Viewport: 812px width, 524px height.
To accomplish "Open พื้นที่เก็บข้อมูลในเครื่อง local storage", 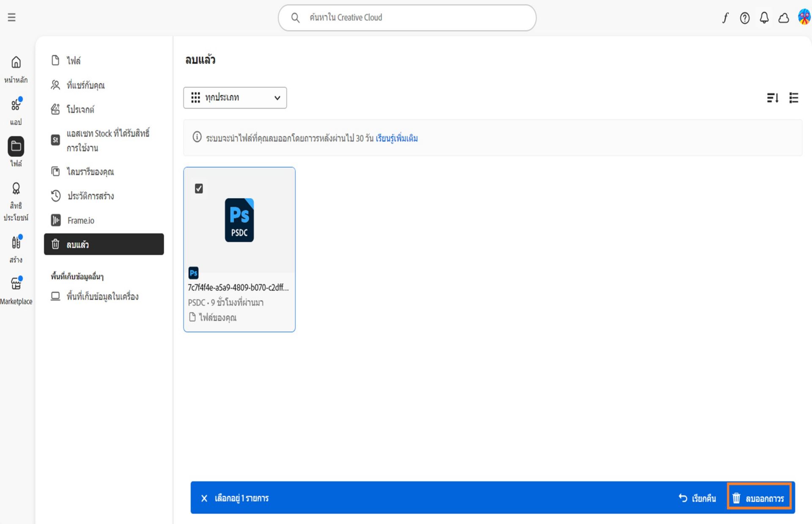I will pos(104,296).
